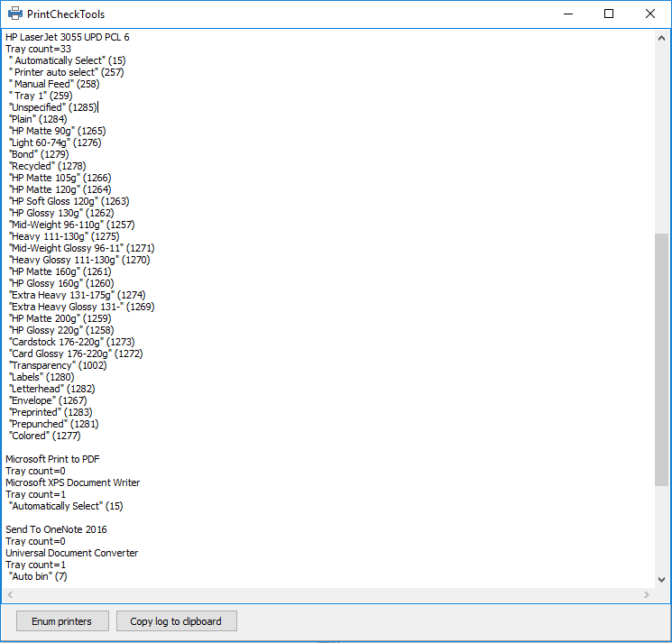Click the log line "Preprinted" (1283)
Screen dimensions: 672x643
coord(51,412)
